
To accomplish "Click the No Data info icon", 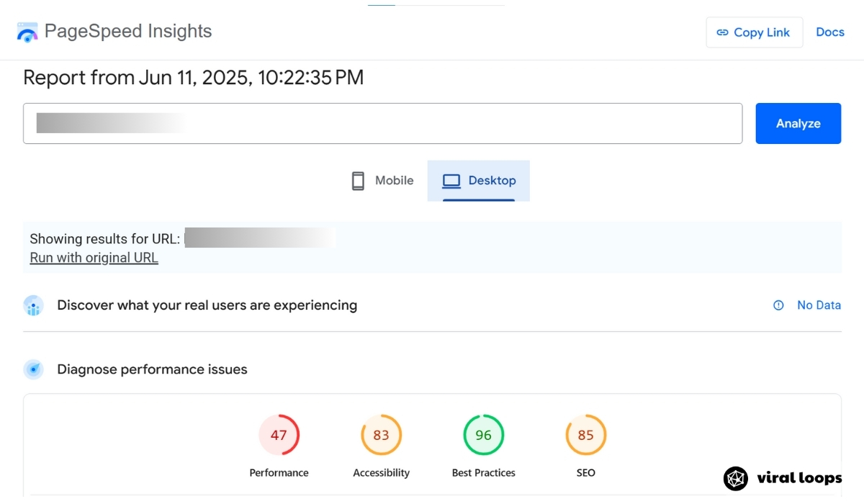I will click(778, 305).
